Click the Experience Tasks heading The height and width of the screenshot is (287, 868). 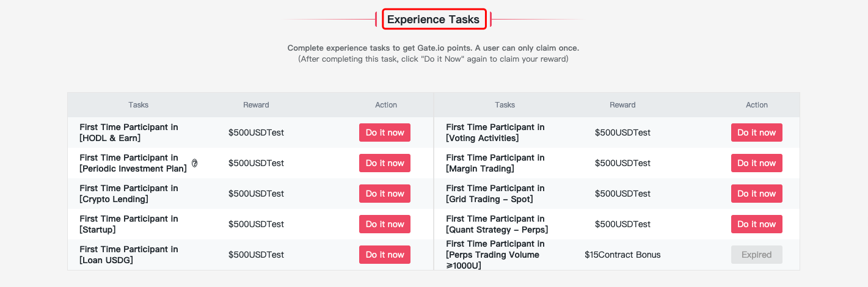coord(434,20)
